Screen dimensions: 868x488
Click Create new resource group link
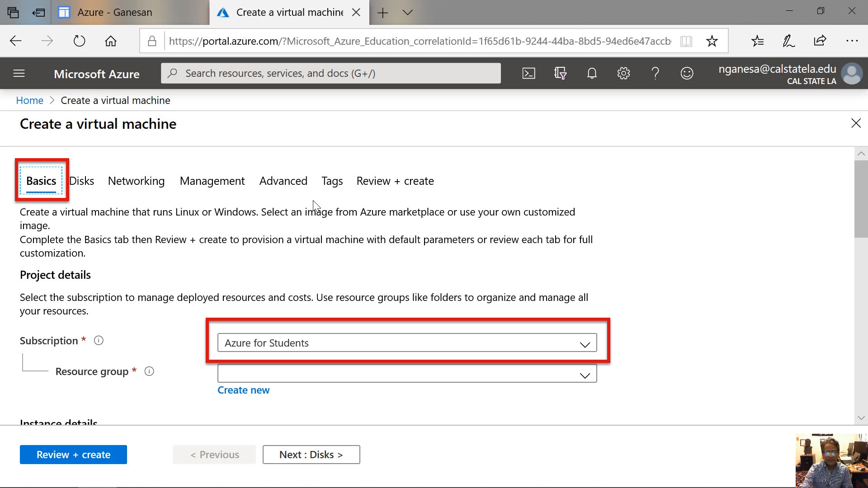(x=243, y=390)
